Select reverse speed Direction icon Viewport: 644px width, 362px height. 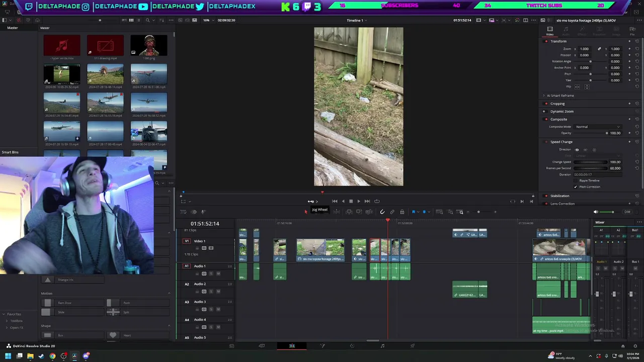click(x=585, y=150)
